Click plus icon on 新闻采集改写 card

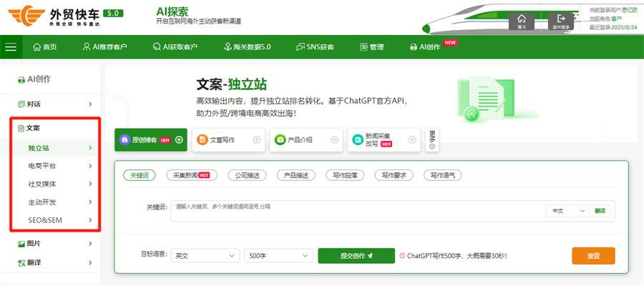pos(411,140)
